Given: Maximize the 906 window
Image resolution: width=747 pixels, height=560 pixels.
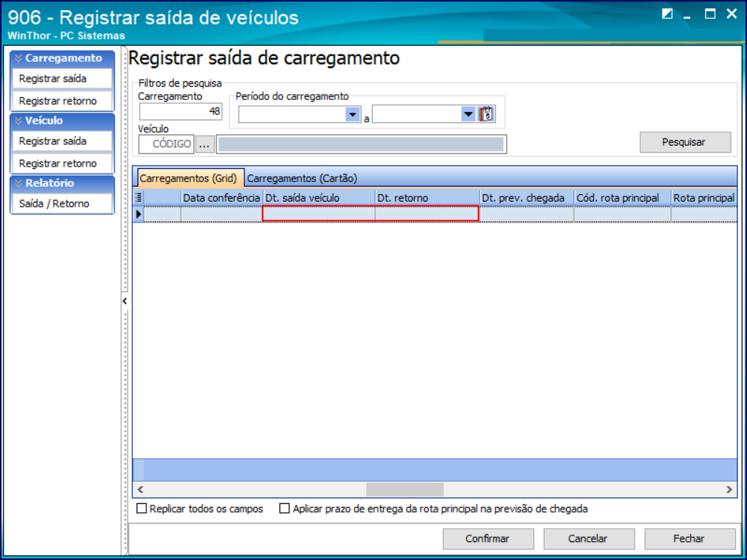Looking at the screenshot, I should (x=710, y=13).
